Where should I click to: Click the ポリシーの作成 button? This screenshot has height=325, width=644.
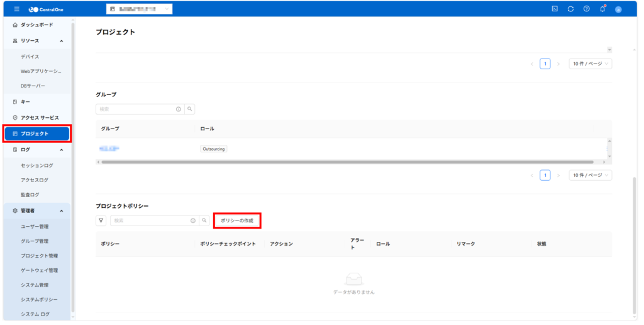point(237,220)
